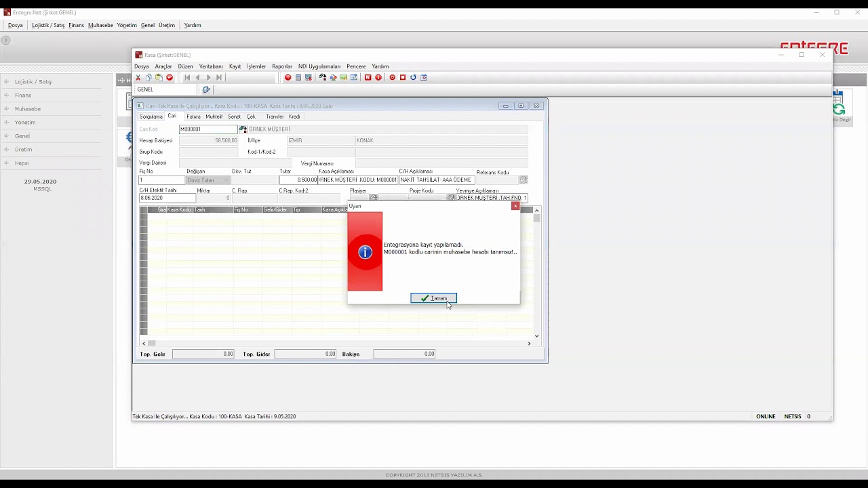Image resolution: width=868 pixels, height=488 pixels.
Task: Expand Muhasebe in left sidebar
Action: tap(6, 109)
